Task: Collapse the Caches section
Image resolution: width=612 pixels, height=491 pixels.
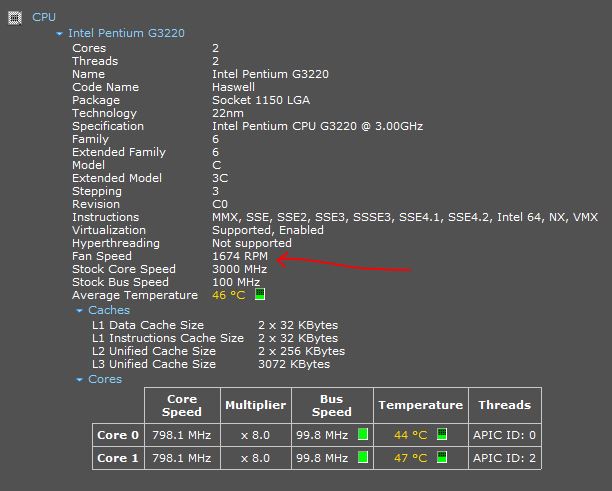Action: click(79, 311)
